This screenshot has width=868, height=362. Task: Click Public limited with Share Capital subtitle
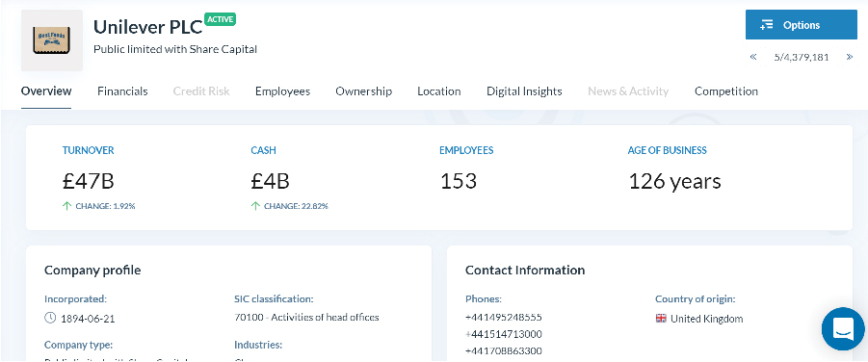175,49
